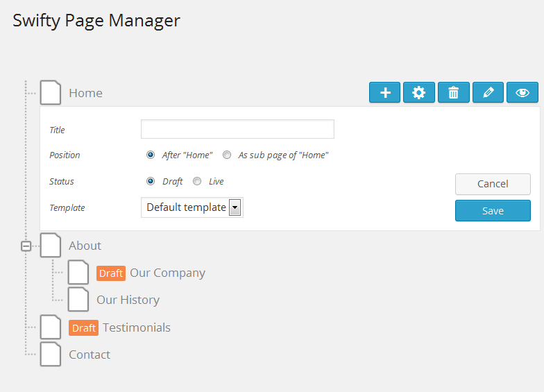Screen dimensions: 544x392
Task: Click the About page document icon
Action: [51, 246]
